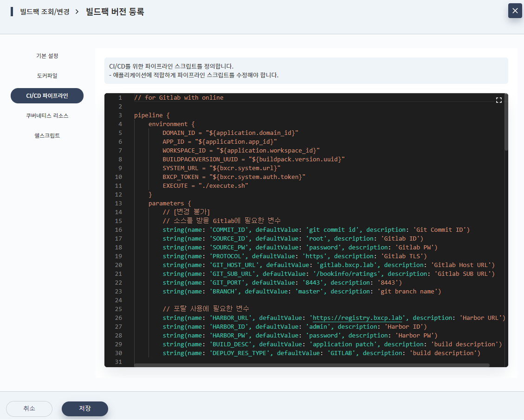Viewport: 524px width, 420px height.
Task: Click the 'COMMIT_ID' parameter line
Action: (x=316, y=229)
